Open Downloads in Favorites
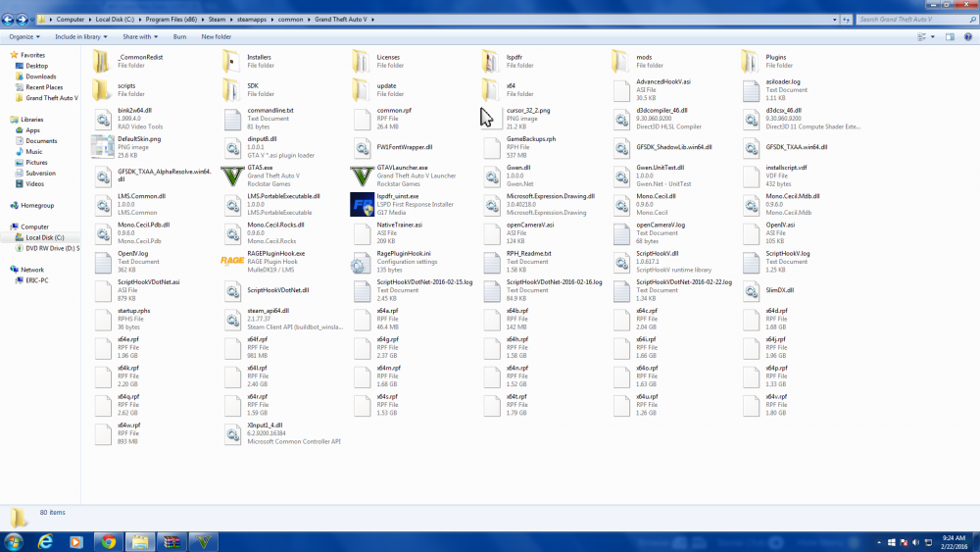This screenshot has height=552, width=980. coord(40,76)
